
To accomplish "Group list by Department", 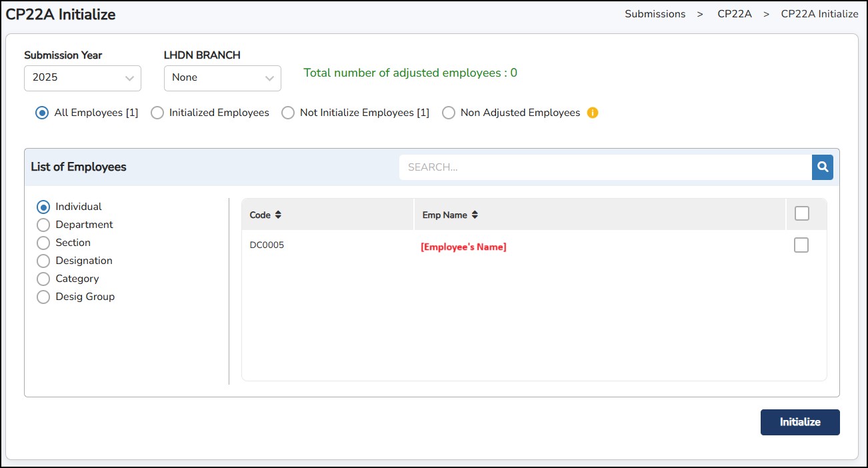I will coord(43,225).
